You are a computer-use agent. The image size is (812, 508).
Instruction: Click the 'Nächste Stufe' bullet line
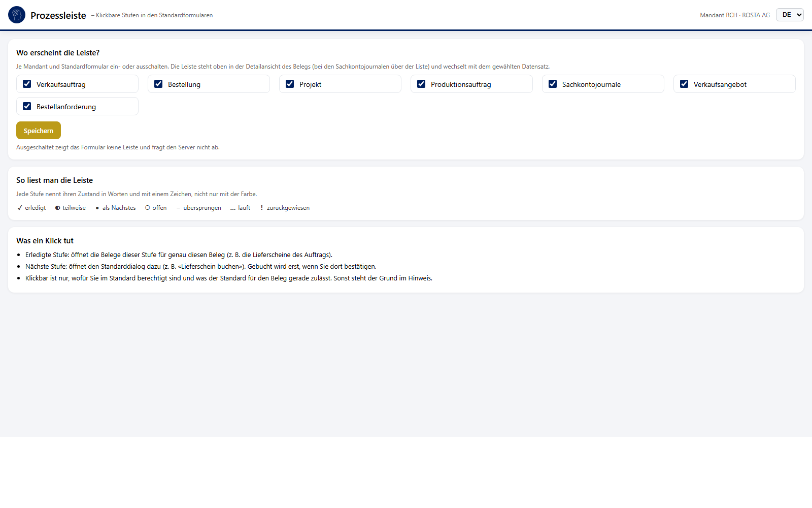point(201,267)
